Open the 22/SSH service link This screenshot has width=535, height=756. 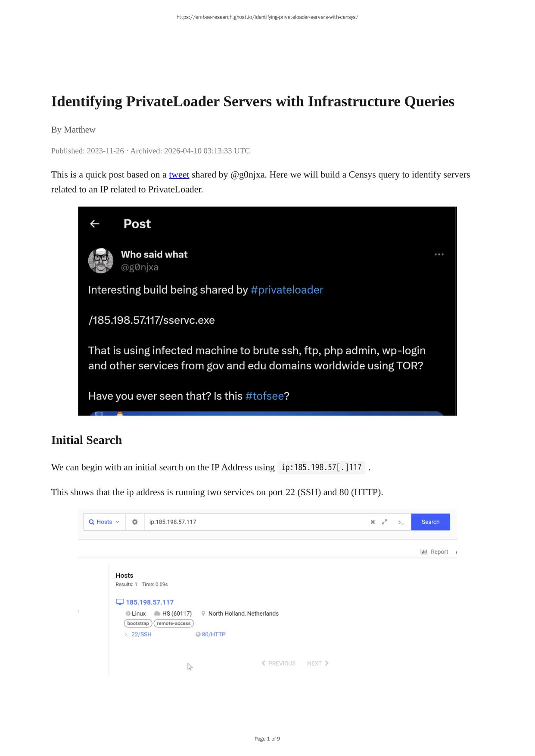pyautogui.click(x=141, y=634)
